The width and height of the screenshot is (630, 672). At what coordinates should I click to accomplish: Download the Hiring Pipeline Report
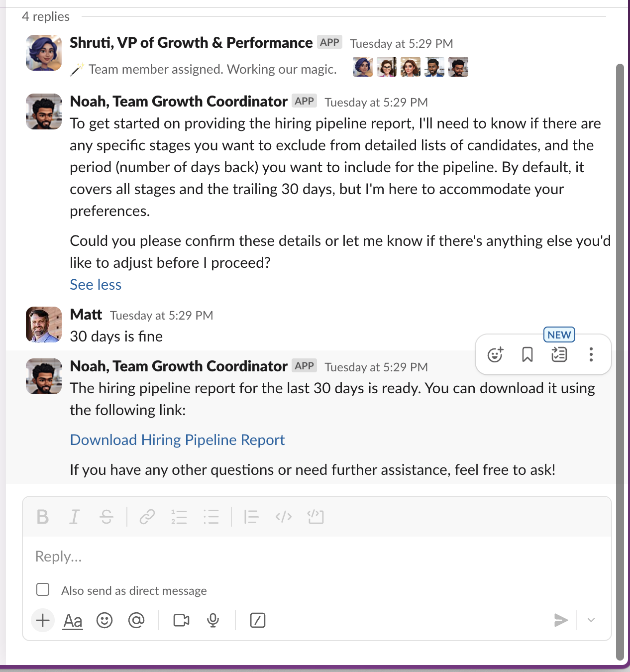point(177,440)
